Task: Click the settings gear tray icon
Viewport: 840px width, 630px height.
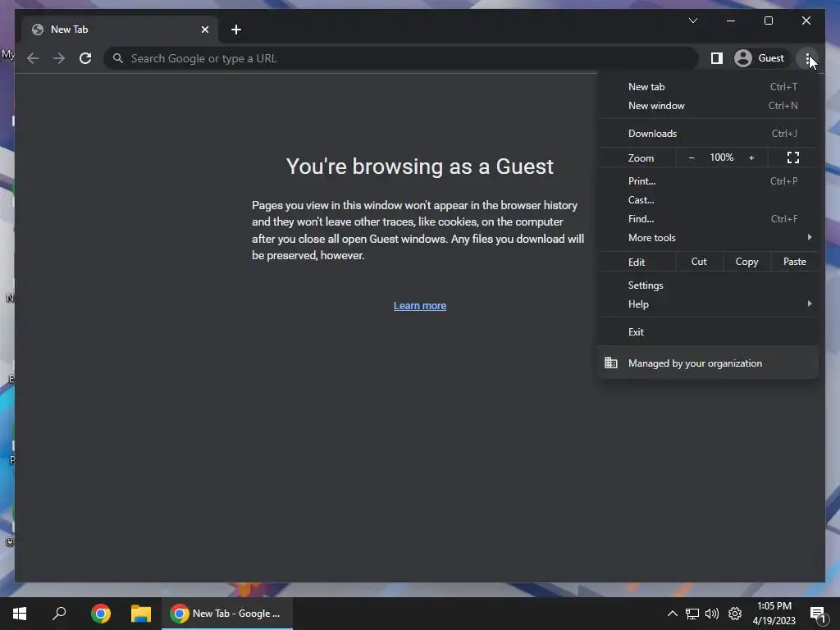Action: tap(735, 614)
